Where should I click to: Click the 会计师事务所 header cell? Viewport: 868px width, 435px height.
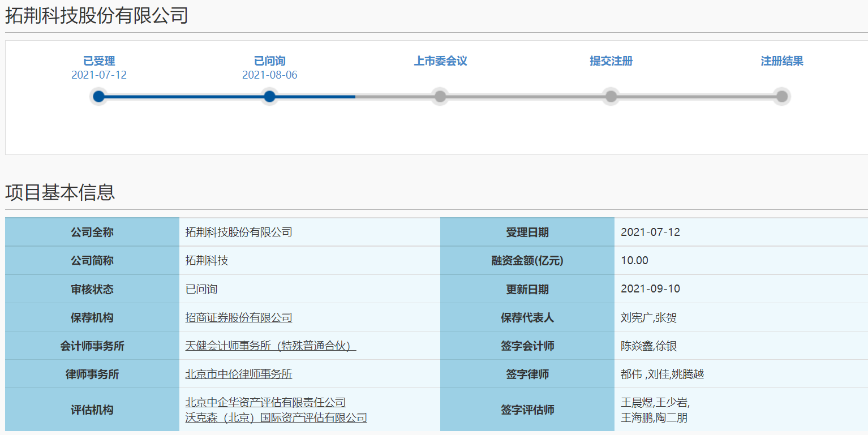coord(92,346)
